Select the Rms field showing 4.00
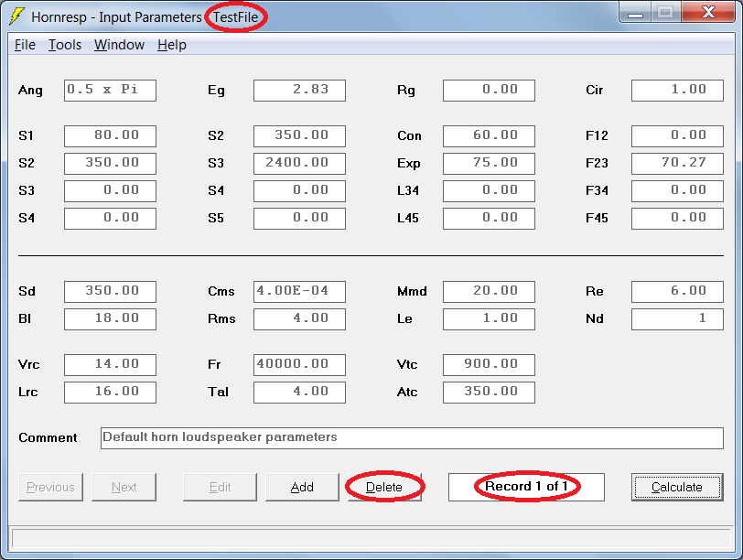The image size is (743, 560). point(299,318)
